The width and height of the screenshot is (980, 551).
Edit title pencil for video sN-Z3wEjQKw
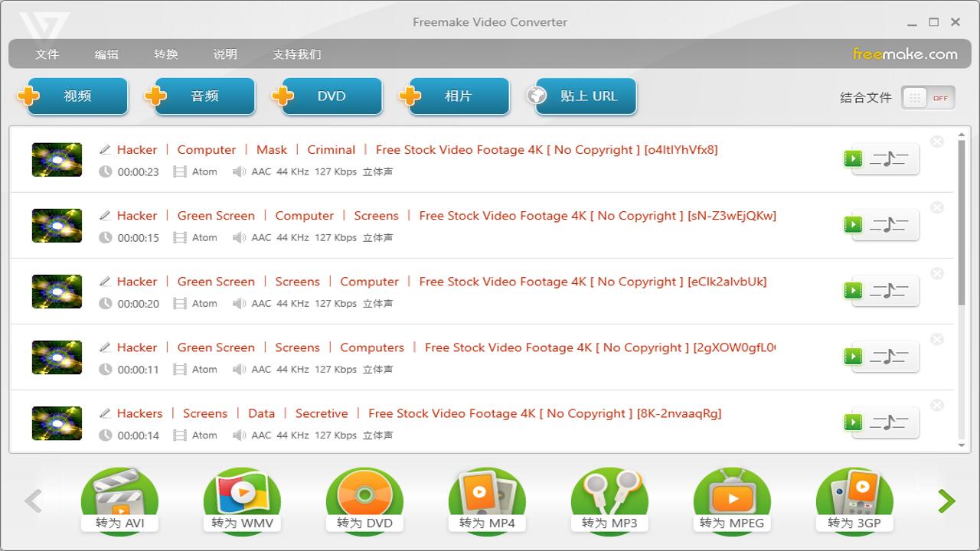point(106,215)
